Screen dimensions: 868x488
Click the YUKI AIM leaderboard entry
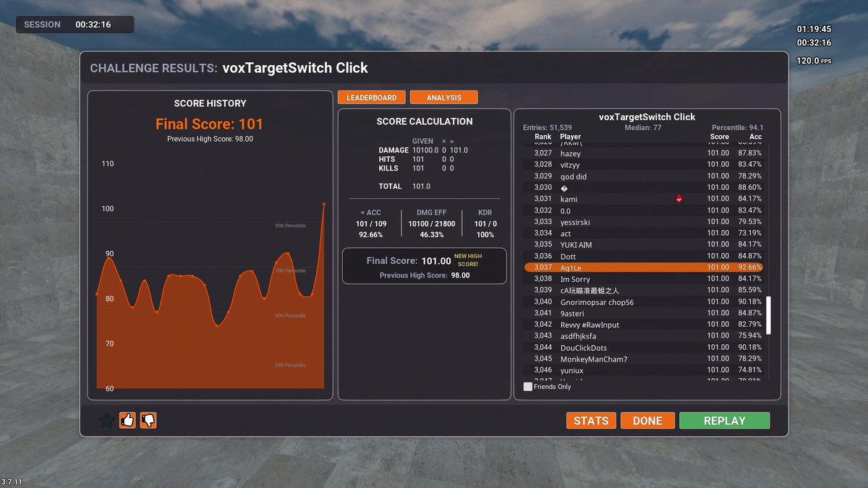tap(644, 245)
